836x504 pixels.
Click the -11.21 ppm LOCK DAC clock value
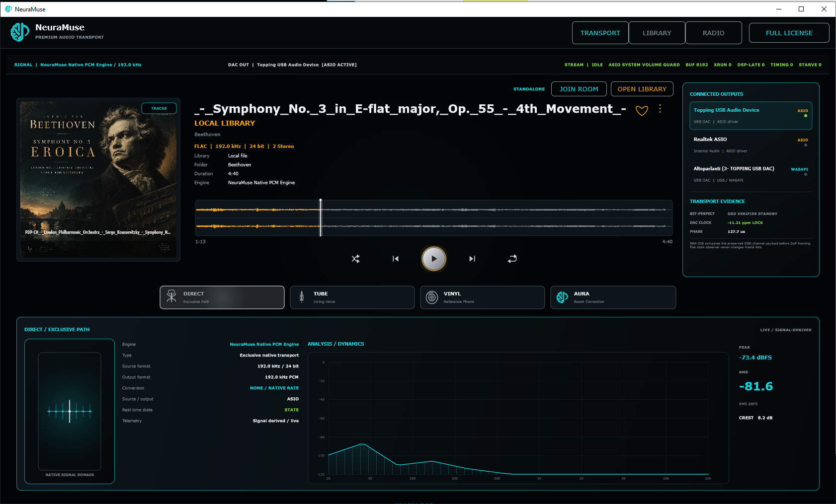[x=745, y=223]
